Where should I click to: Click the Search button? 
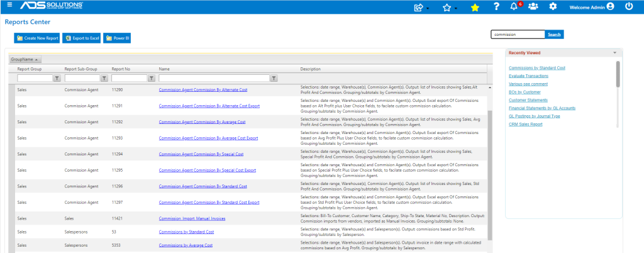554,35
